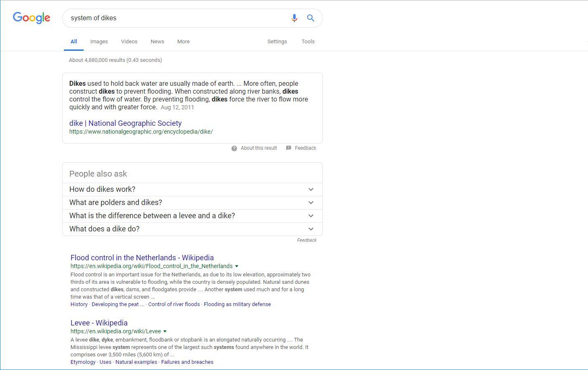The width and height of the screenshot is (588, 370).
Task: Click the 'Aug 12, 2011' date text
Action: pos(177,107)
